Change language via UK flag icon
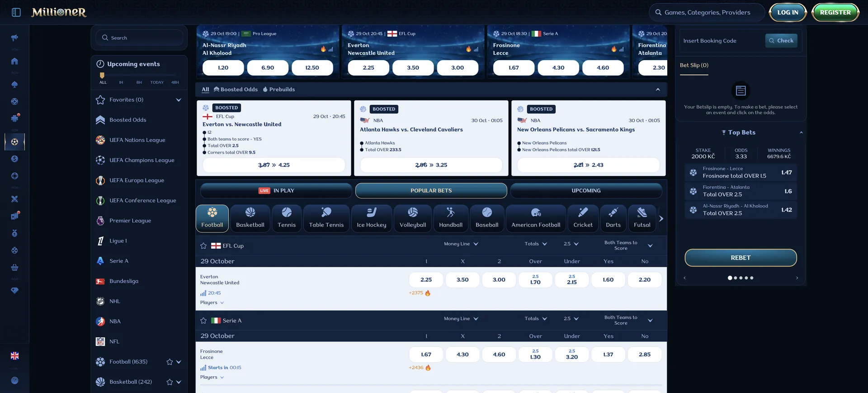The image size is (868, 393). point(14,356)
